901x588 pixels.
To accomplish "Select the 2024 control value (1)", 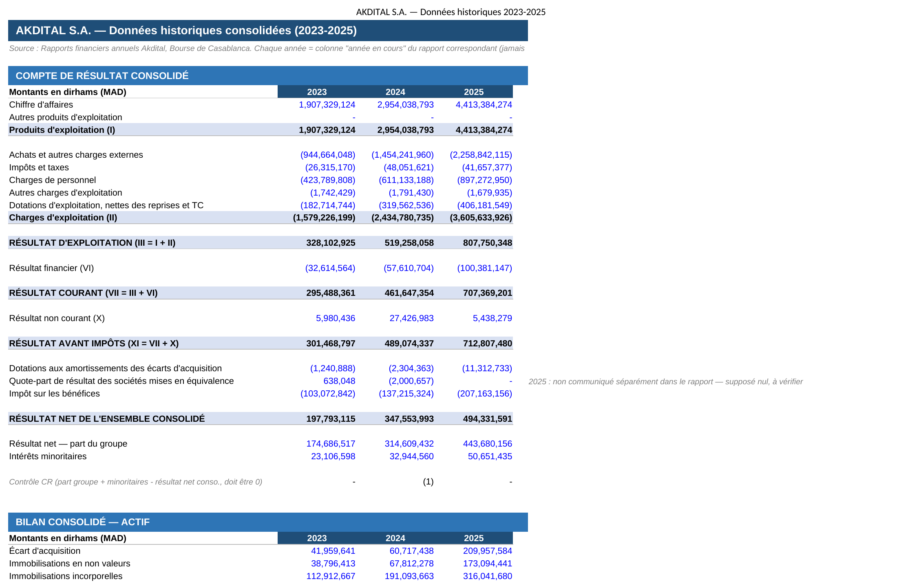I will click(428, 482).
